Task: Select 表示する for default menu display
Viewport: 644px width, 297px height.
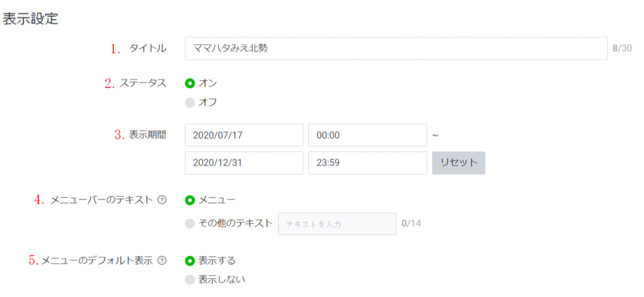Action: click(x=190, y=261)
